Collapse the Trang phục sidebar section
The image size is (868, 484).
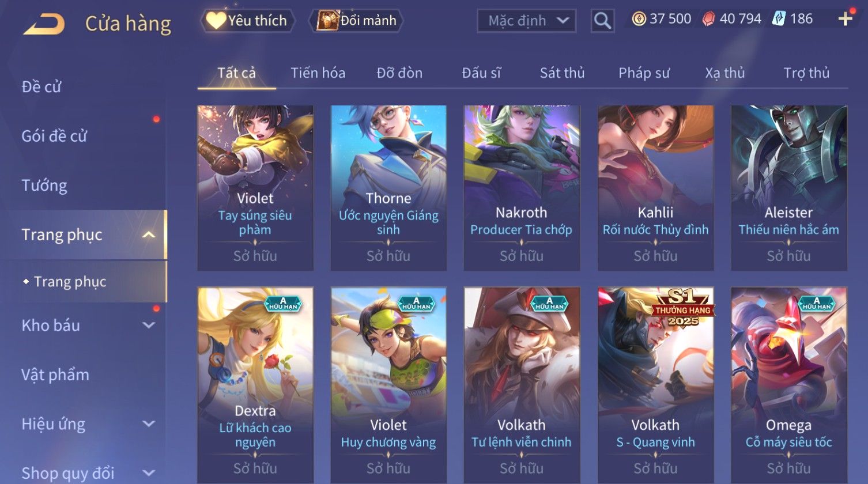149,235
